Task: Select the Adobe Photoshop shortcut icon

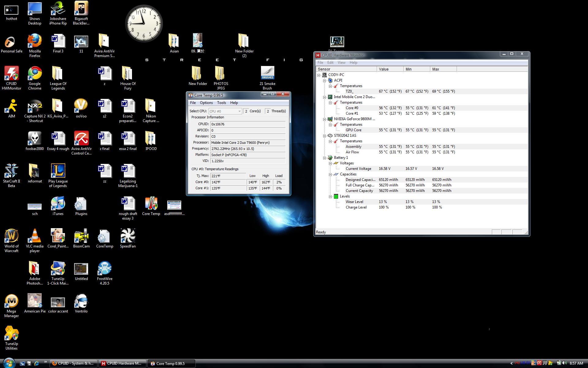Action: (x=35, y=273)
